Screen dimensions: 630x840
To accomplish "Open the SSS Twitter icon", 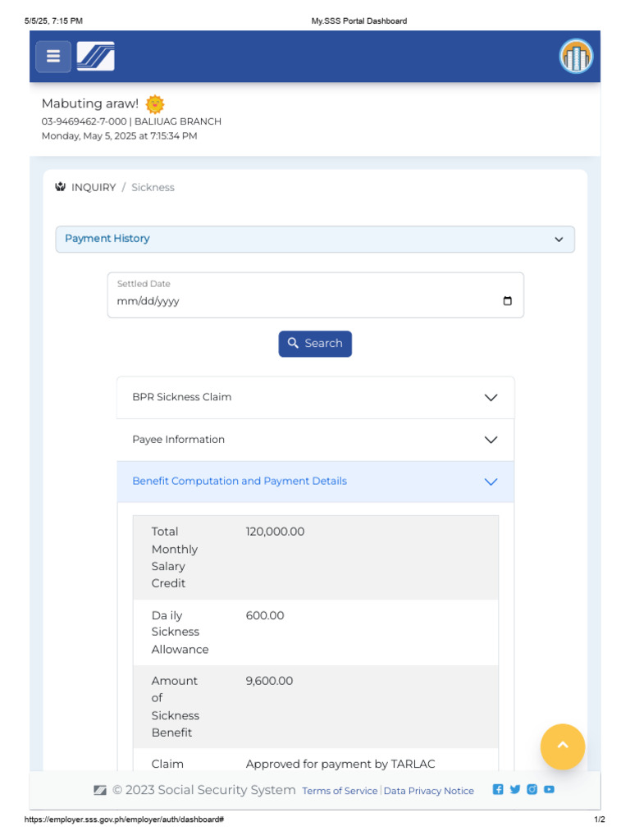I will (515, 789).
